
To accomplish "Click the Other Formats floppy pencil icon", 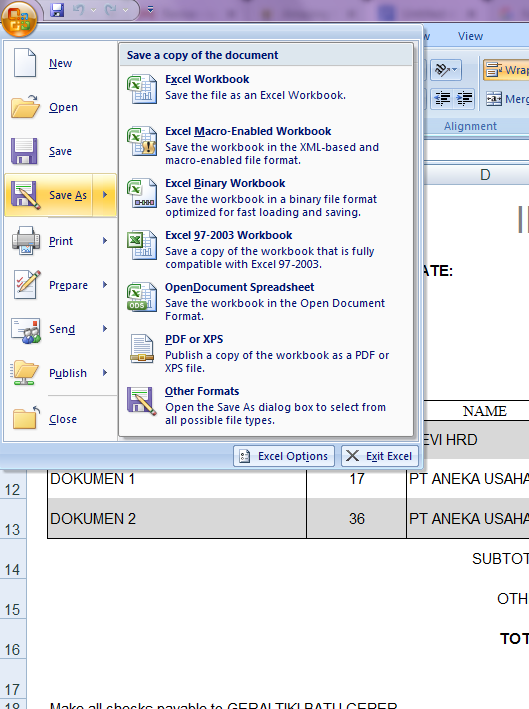I will click(142, 401).
